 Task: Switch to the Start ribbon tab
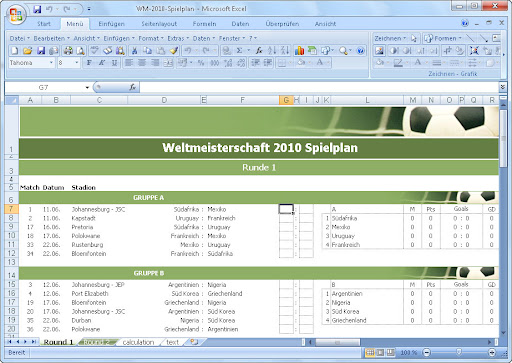coord(44,24)
